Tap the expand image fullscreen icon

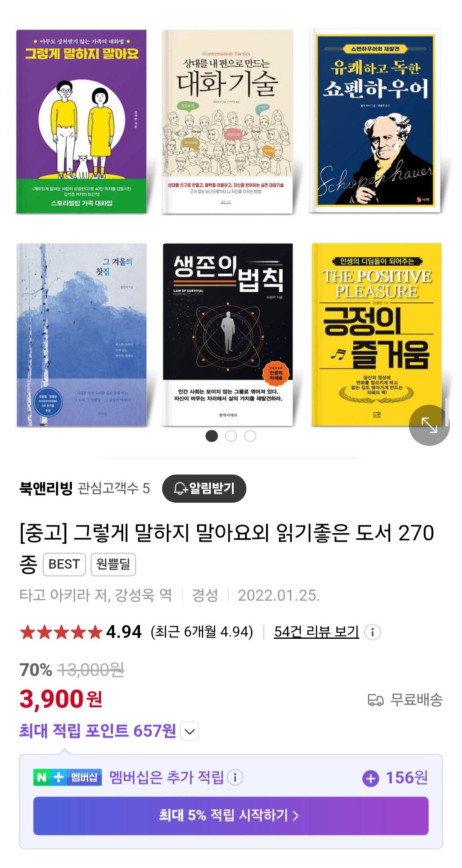tap(429, 425)
